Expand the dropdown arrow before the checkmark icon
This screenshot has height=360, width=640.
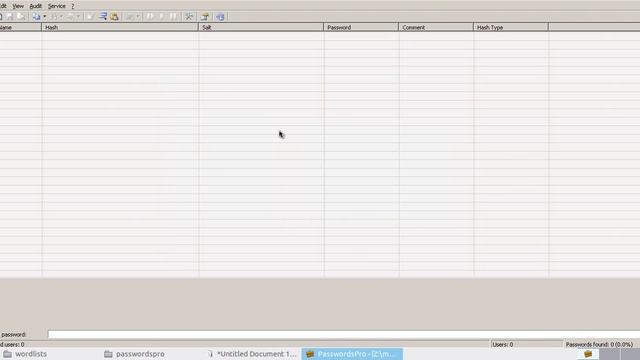click(x=79, y=17)
